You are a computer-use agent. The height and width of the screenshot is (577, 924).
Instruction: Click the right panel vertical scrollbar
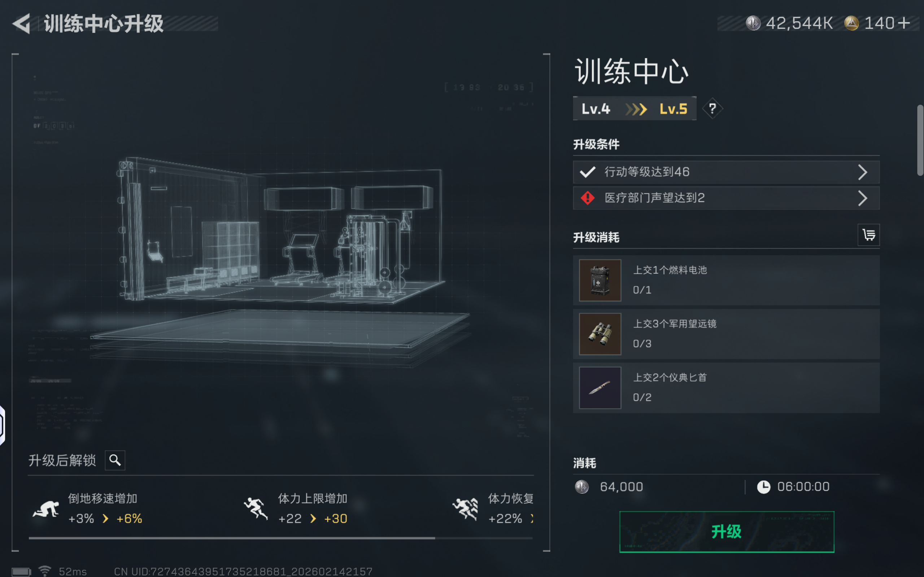point(920,140)
